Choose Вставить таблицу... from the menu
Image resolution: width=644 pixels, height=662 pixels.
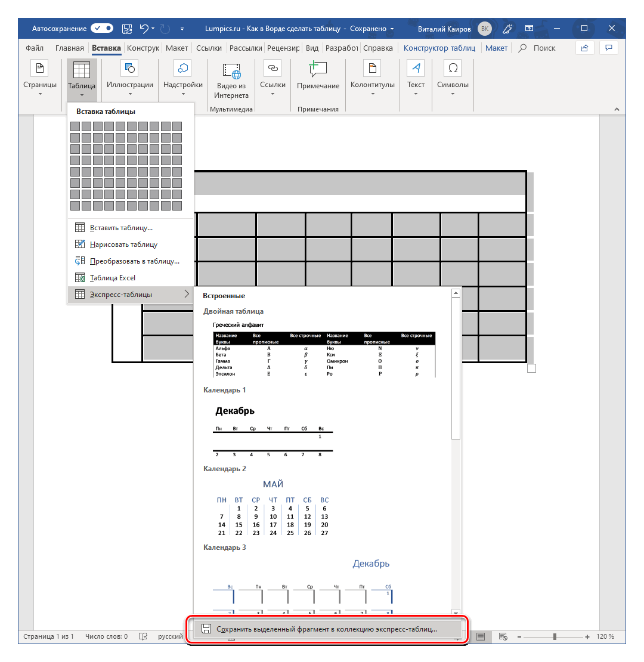click(x=121, y=227)
